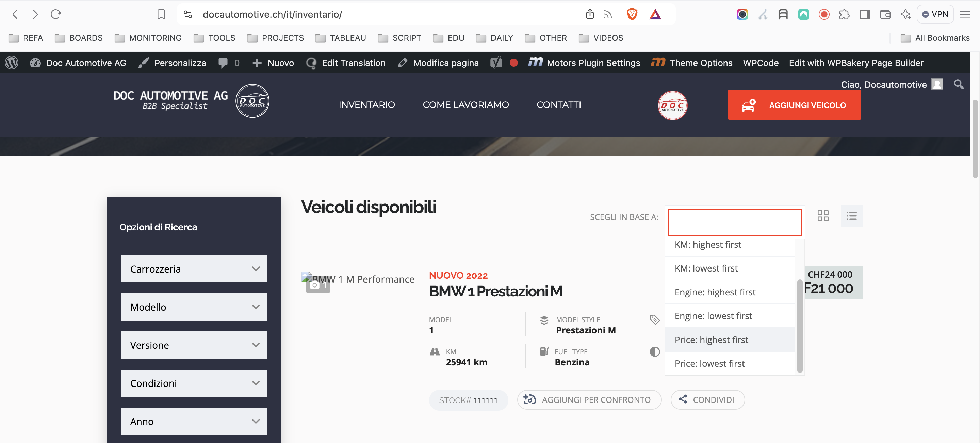Open the Brave Wallet icon
The image size is (980, 443).
885,14
